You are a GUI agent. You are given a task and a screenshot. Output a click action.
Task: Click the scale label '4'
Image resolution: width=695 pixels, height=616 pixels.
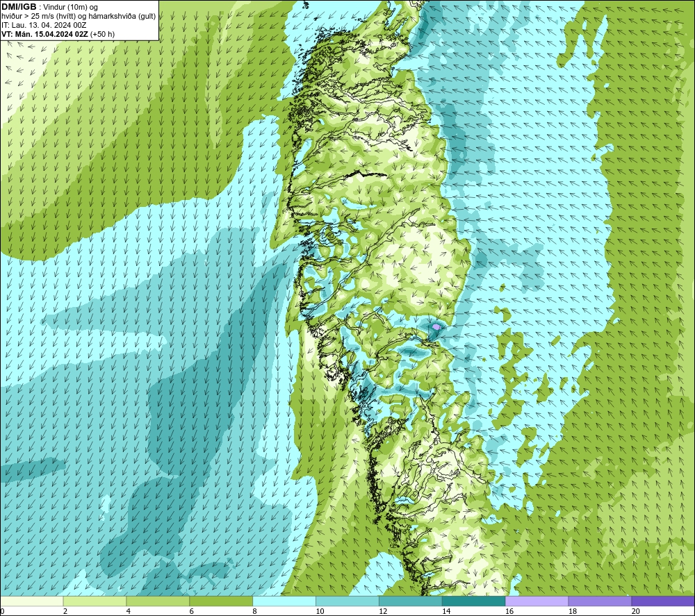(129, 611)
